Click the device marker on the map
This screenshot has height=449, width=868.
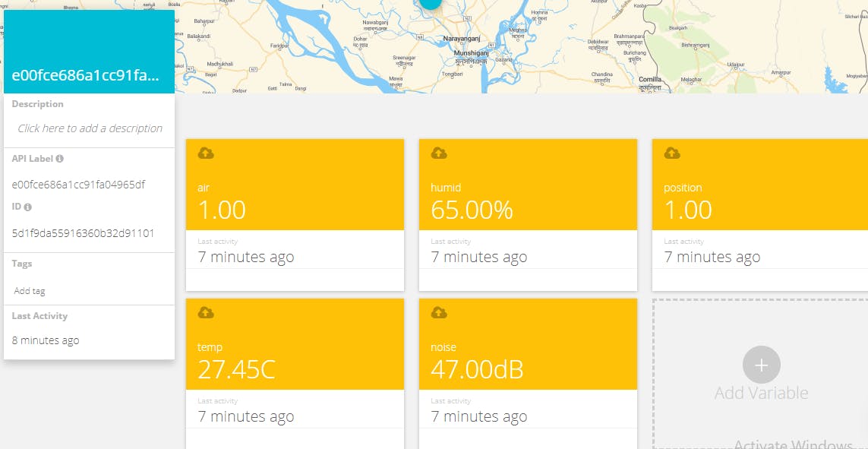(x=430, y=3)
